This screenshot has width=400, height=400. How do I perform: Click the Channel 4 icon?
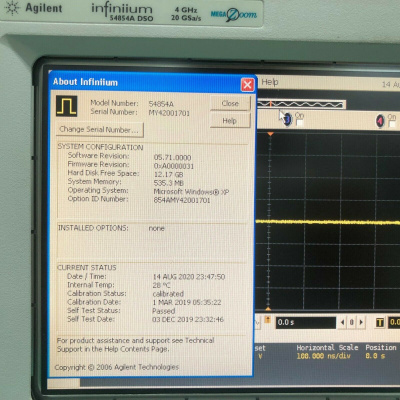pyautogui.click(x=380, y=121)
